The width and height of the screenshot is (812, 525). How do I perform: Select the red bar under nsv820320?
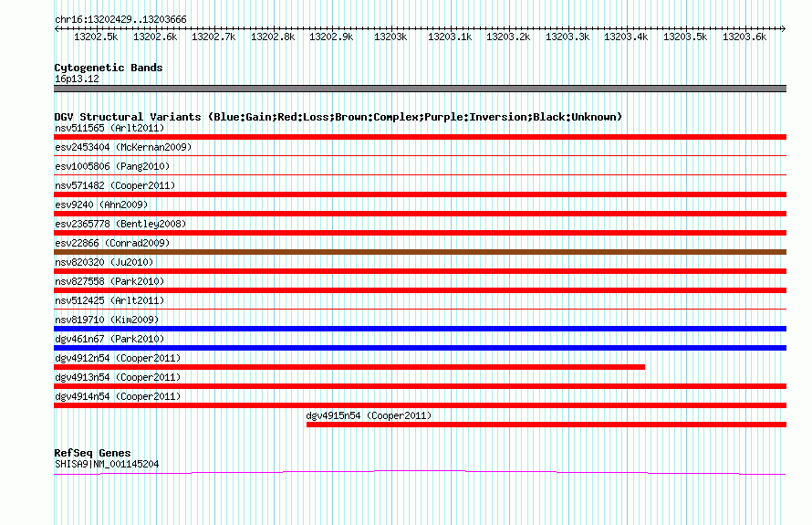coord(420,271)
